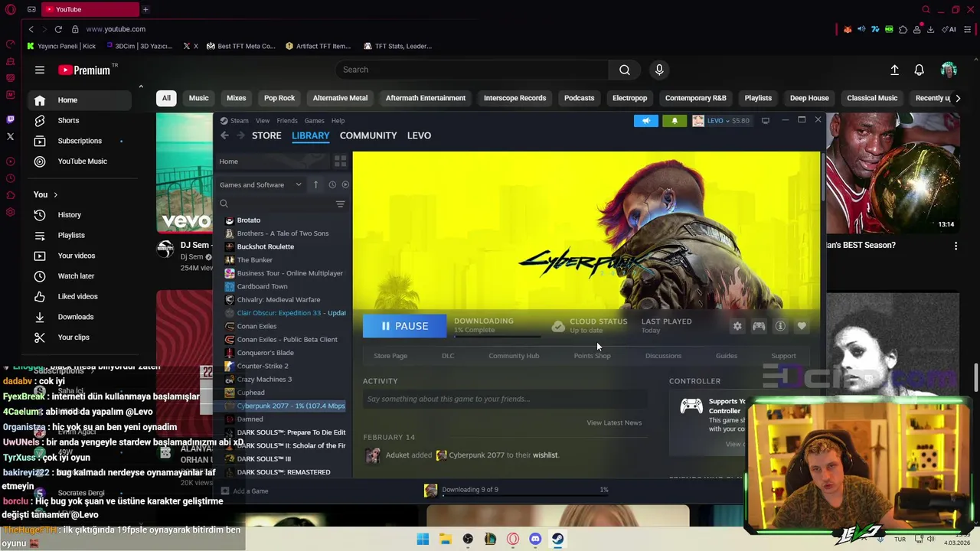980x551 pixels.
Task: Click View Latest News
Action: 614,422
